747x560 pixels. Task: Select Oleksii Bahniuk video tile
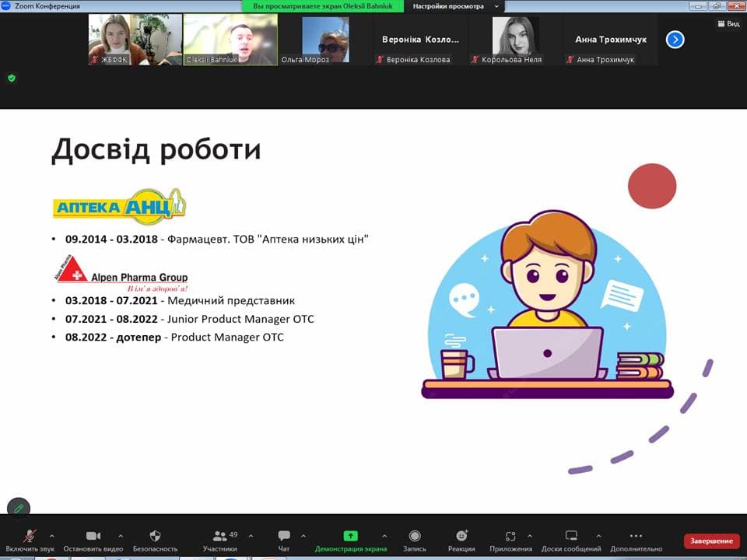[230, 39]
